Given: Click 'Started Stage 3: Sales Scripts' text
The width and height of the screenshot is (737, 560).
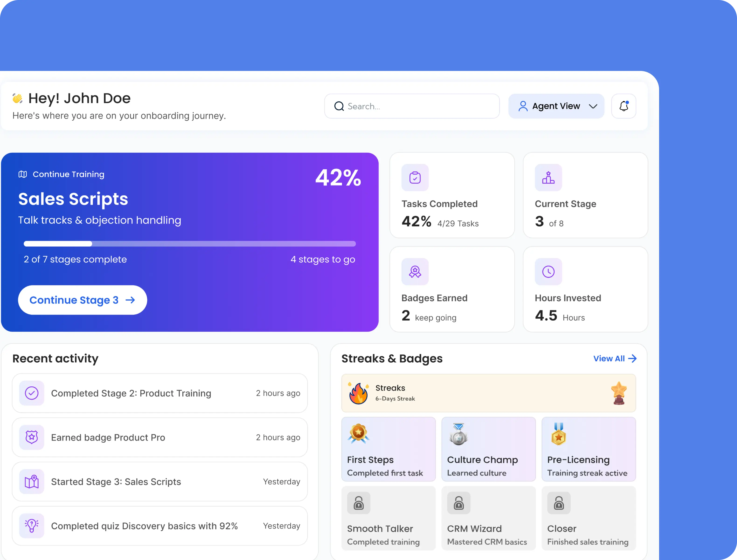Looking at the screenshot, I should 116,482.
